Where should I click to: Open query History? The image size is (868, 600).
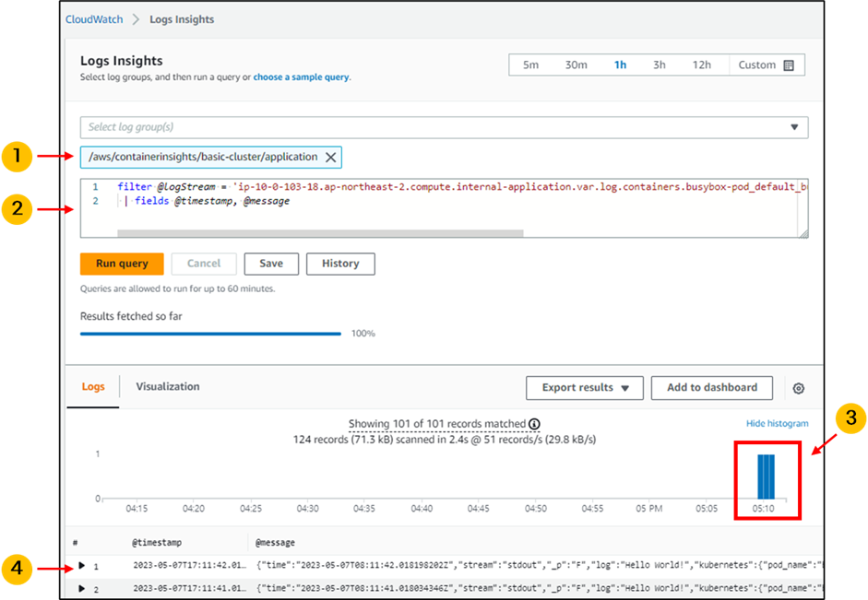(x=340, y=264)
